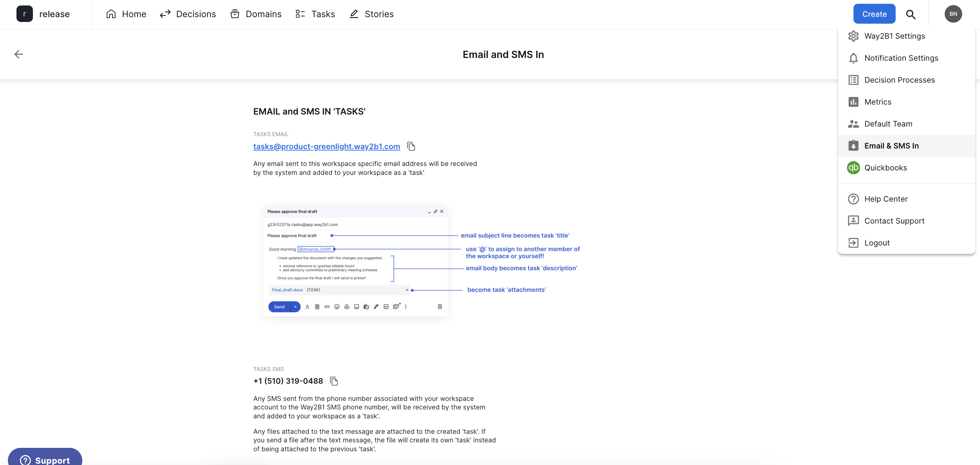The height and width of the screenshot is (465, 980).
Task: Click the Quickbooks logo icon
Action: (853, 168)
